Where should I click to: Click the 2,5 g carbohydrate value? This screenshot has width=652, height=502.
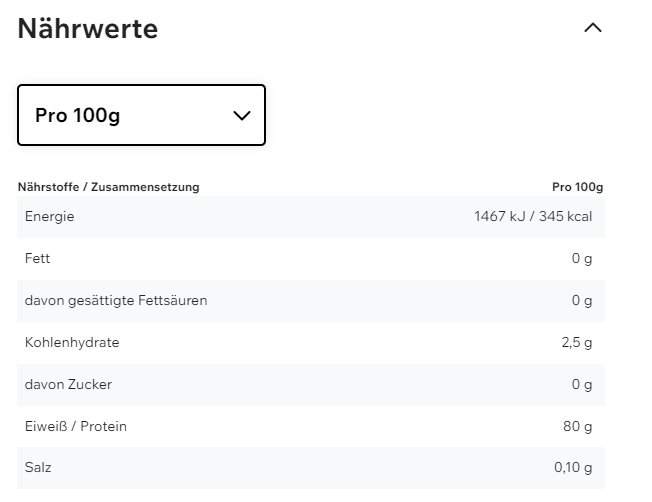[x=577, y=343]
